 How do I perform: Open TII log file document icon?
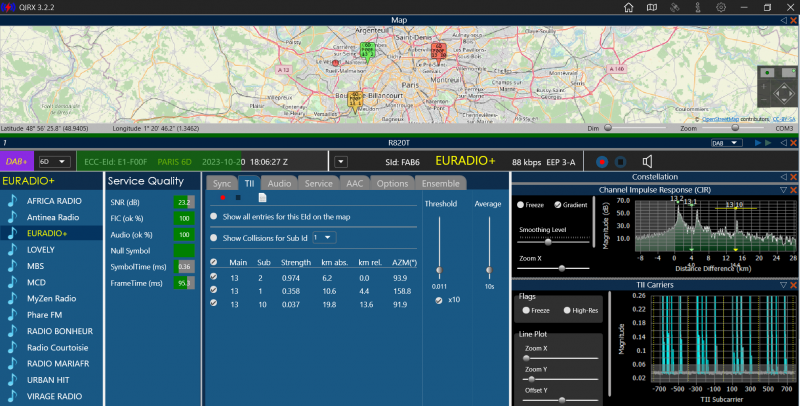tap(262, 197)
